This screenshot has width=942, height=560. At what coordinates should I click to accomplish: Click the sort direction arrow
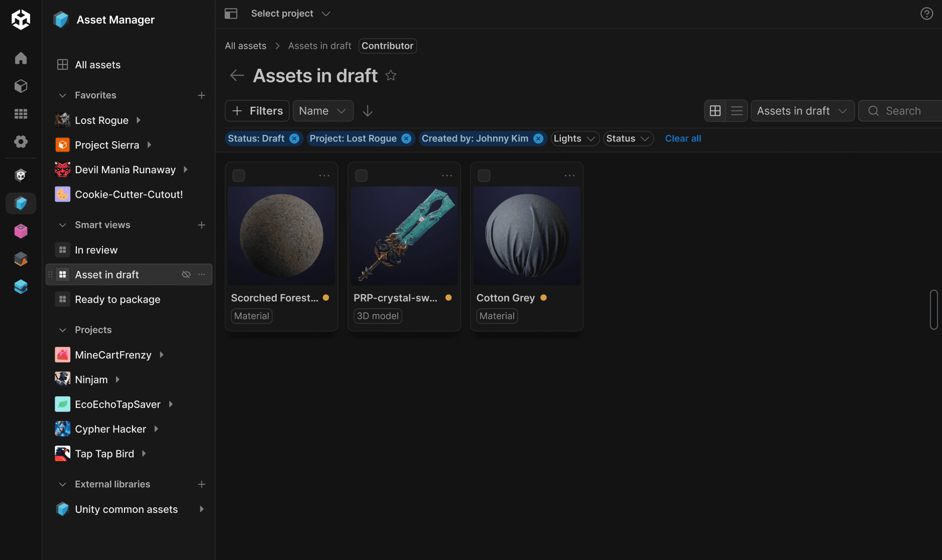[x=367, y=110]
